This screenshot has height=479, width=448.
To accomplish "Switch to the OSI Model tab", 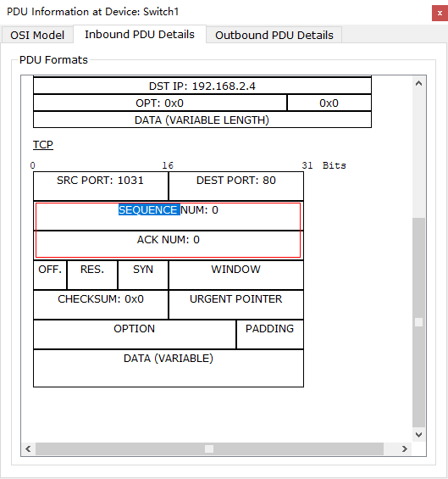I will coord(37,35).
